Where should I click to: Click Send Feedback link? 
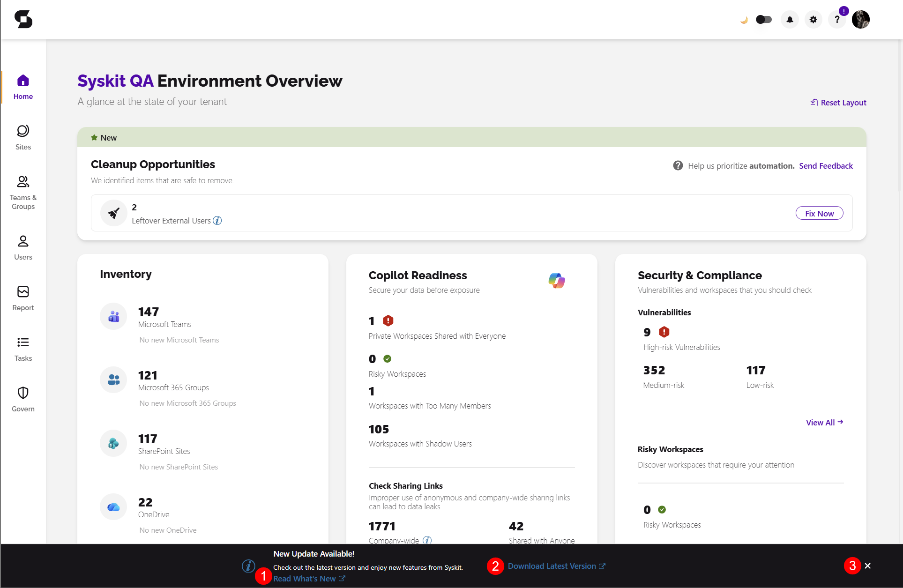click(826, 166)
